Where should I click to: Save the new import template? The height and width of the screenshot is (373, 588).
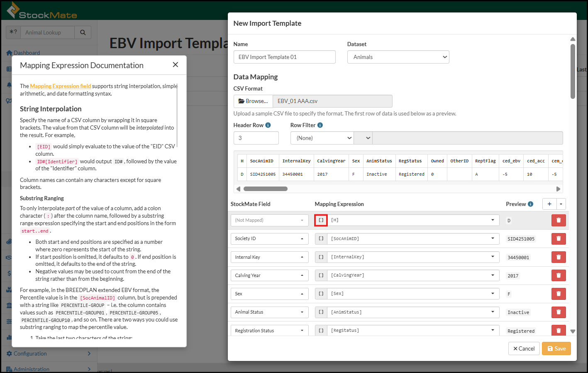(x=556, y=348)
